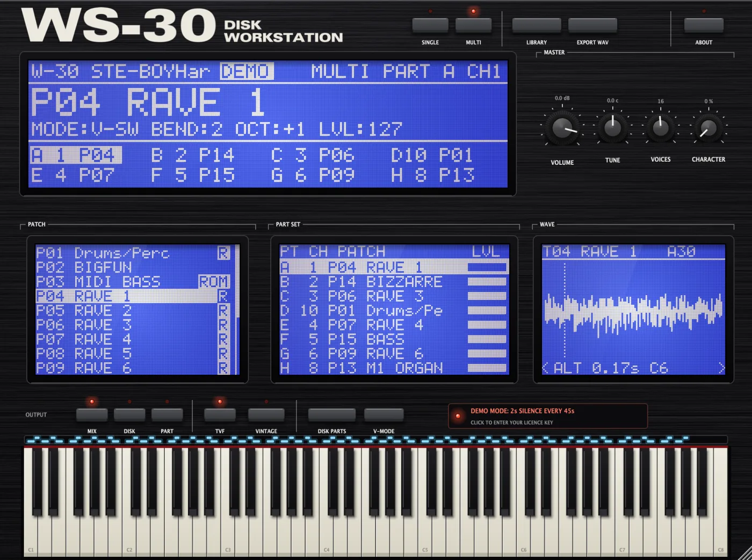Select part slot B 2 P14 in main display
This screenshot has height=560, width=752.
pos(192,156)
